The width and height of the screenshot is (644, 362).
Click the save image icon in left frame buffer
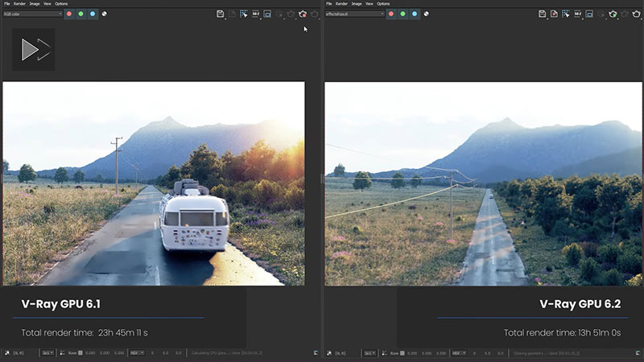point(220,14)
